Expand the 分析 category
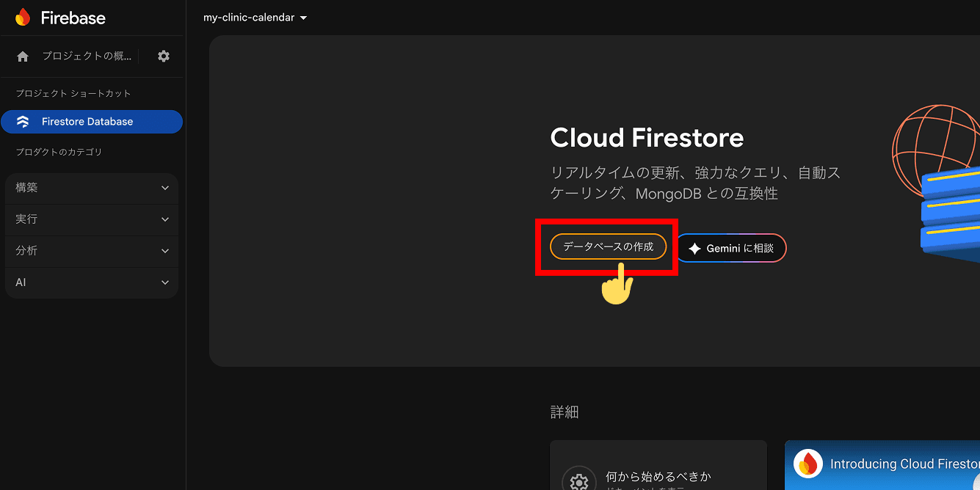 pyautogui.click(x=92, y=251)
